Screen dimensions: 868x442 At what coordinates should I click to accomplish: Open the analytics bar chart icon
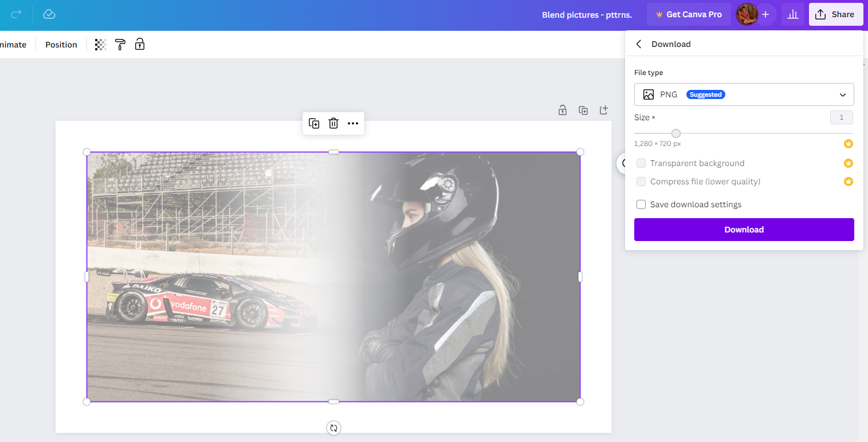pos(793,14)
